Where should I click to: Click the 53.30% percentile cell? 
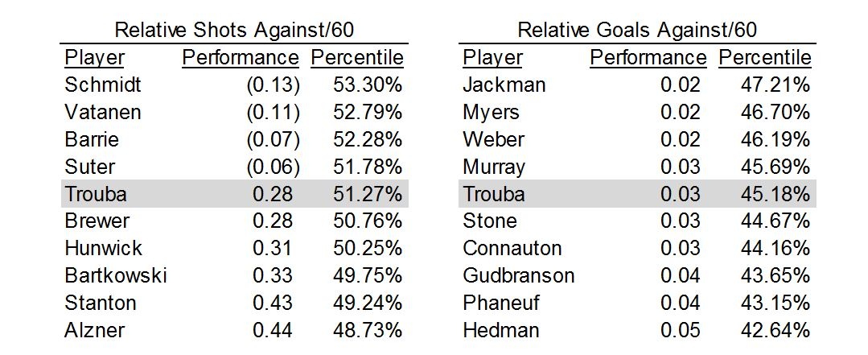(x=368, y=85)
